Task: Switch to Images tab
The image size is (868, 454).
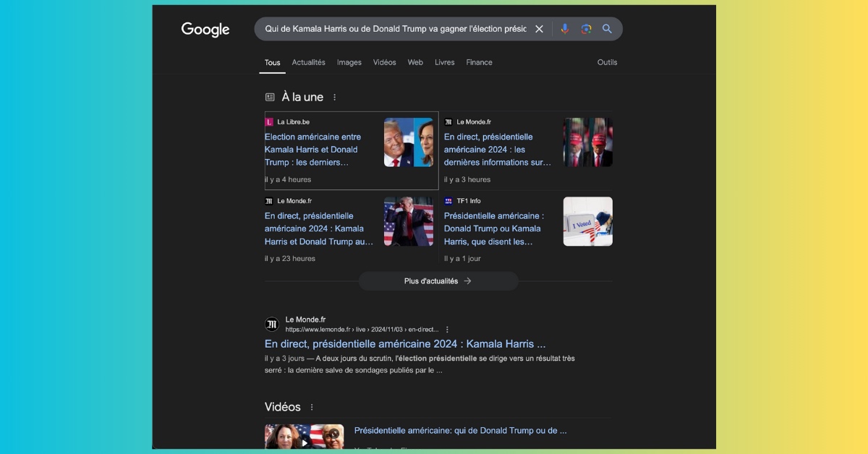Action: (349, 63)
